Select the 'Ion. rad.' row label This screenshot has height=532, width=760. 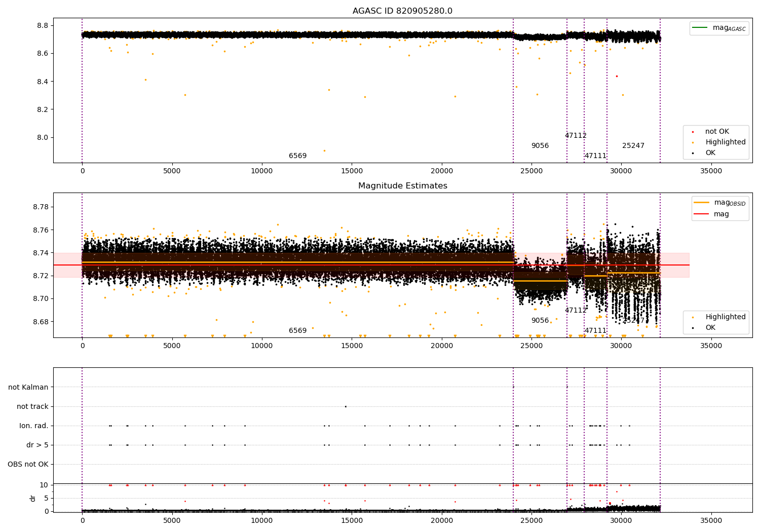point(34,426)
